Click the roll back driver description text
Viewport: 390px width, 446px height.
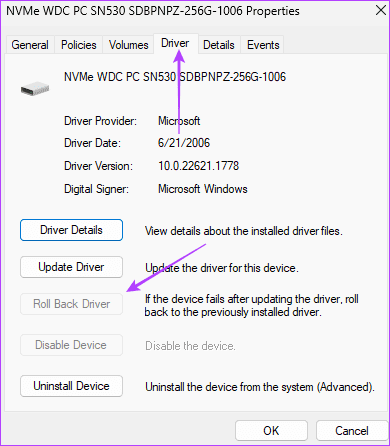click(x=252, y=305)
